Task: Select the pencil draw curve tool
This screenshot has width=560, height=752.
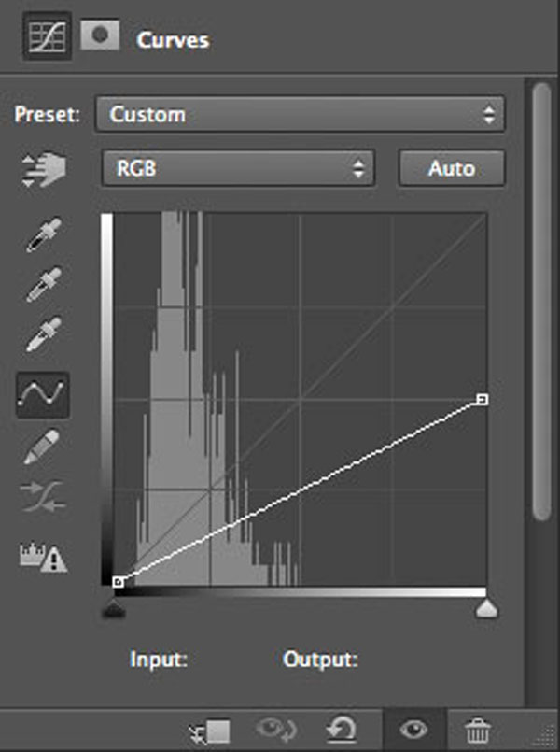Action: (42, 447)
